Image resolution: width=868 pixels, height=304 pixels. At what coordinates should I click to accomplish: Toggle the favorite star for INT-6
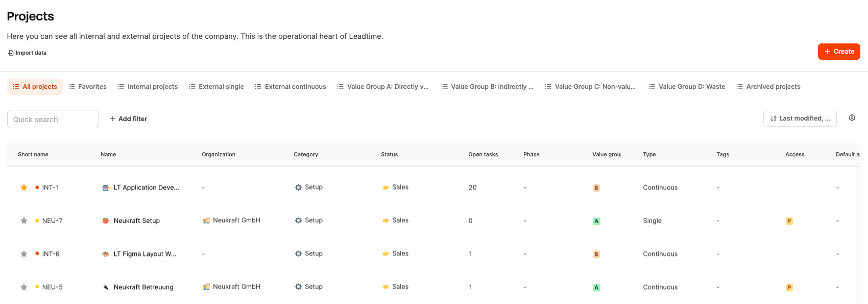24,254
